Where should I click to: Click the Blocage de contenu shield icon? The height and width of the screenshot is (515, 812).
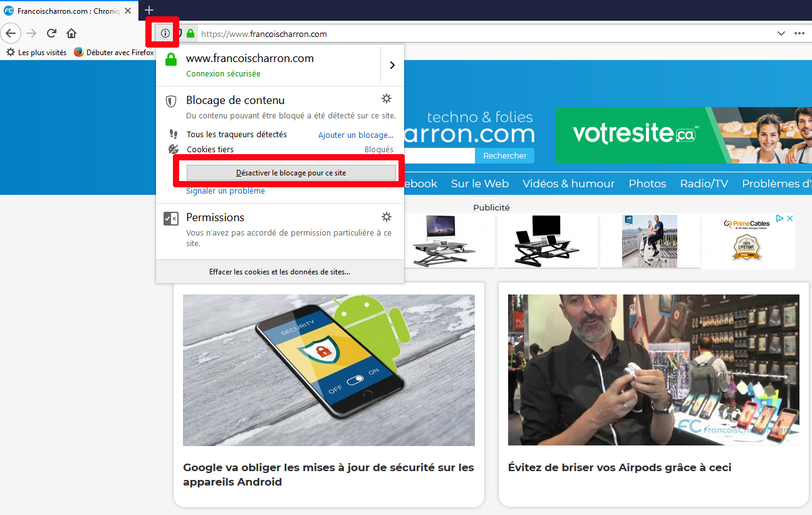(x=170, y=101)
